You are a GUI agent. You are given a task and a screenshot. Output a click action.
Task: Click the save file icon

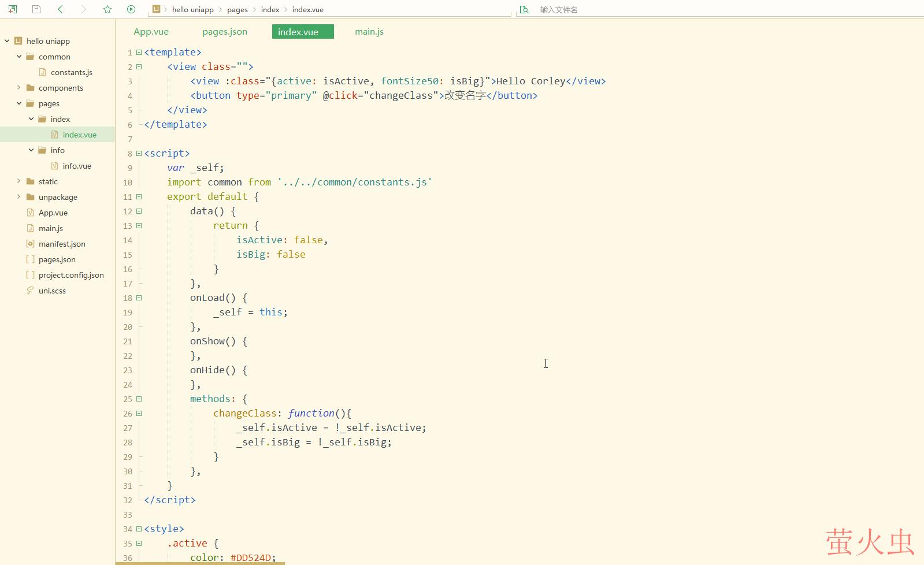pyautogui.click(x=36, y=9)
